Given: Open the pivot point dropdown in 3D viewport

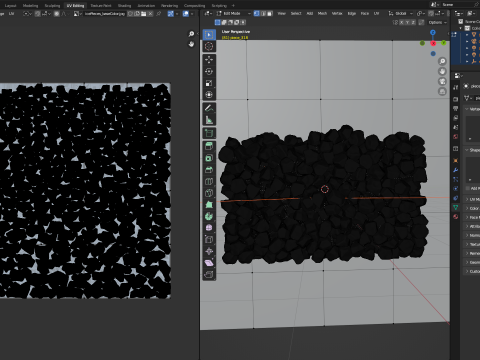Looking at the screenshot, I should tap(421, 13).
